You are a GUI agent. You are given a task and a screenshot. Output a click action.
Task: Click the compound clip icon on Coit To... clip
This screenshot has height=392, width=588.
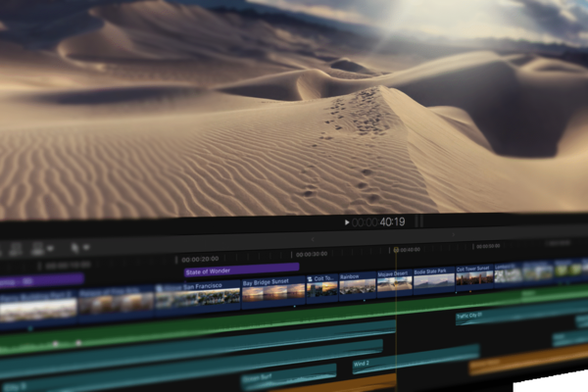[310, 279]
